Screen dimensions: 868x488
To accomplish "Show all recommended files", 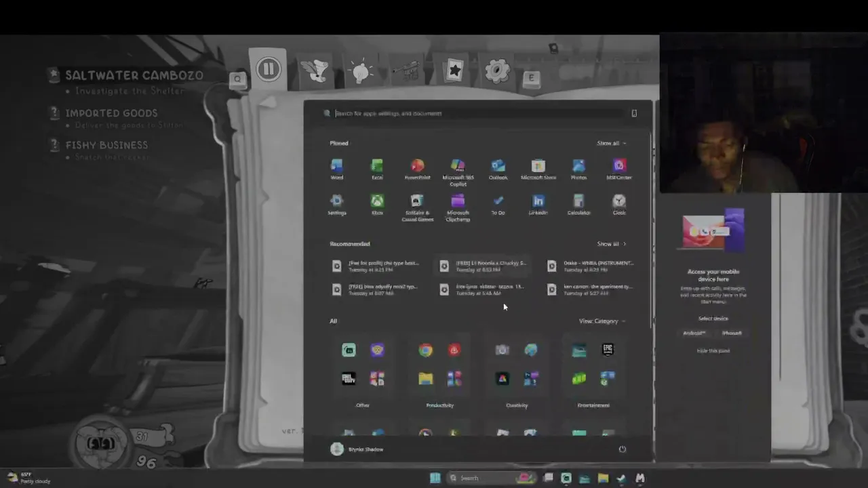I will (x=611, y=243).
